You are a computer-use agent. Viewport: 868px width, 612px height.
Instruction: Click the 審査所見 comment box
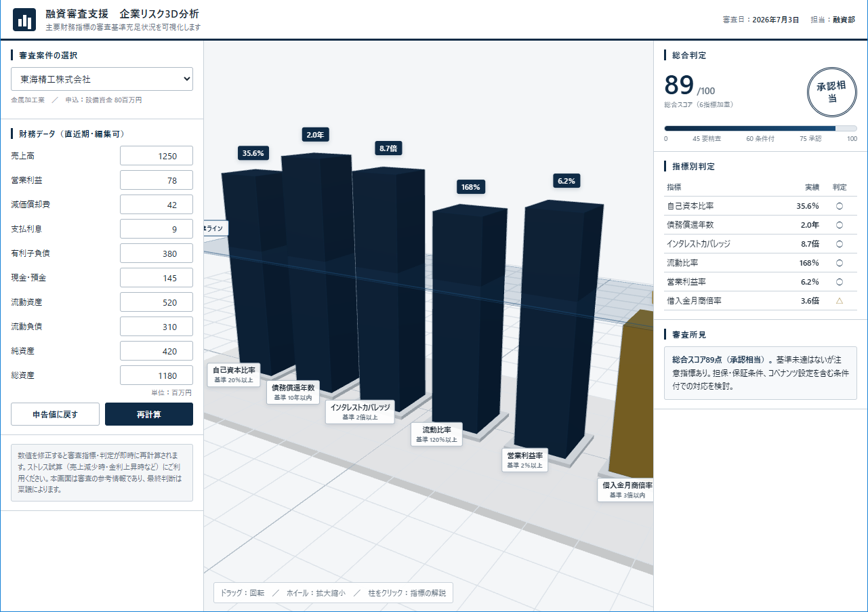760,373
